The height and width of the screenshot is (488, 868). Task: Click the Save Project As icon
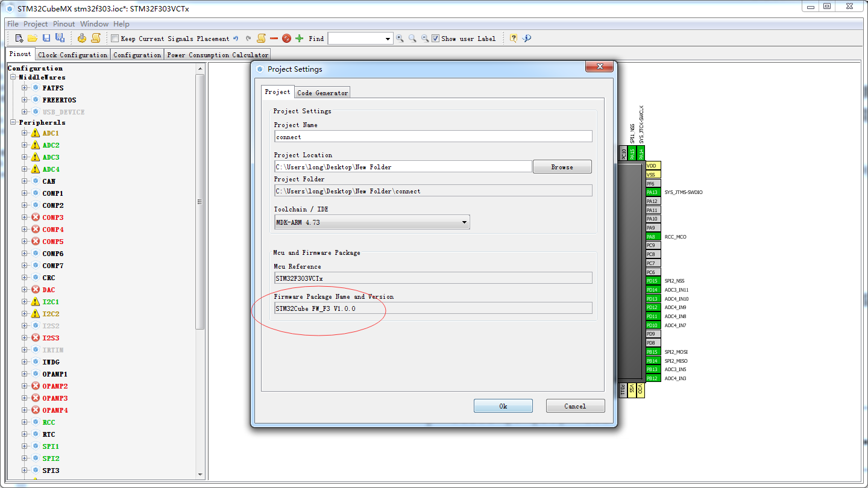click(60, 38)
